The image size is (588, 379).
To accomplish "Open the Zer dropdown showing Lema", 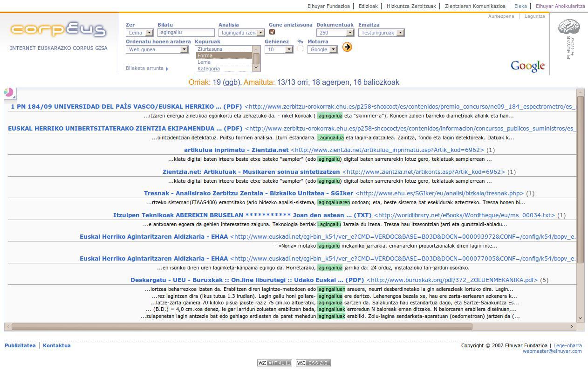I will coord(140,33).
